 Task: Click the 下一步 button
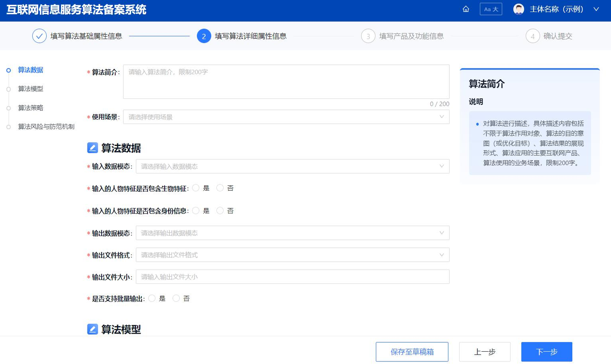tap(547, 352)
